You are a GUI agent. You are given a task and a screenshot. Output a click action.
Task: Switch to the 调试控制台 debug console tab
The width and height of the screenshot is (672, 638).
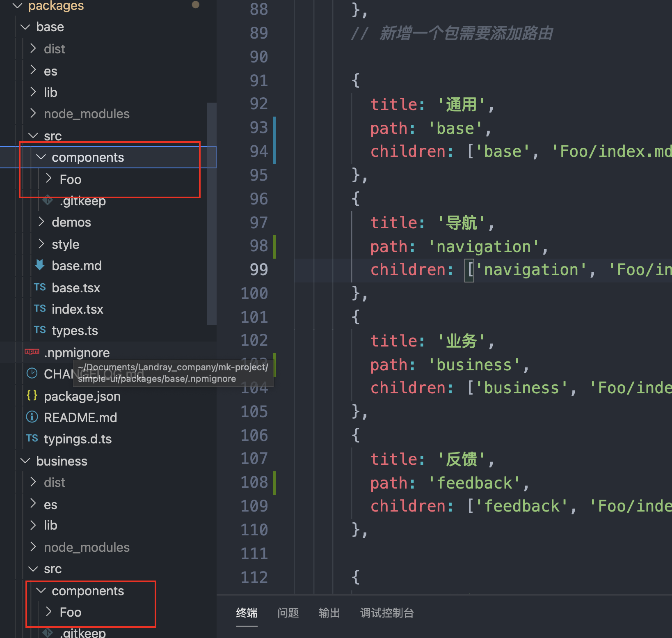[x=387, y=613]
